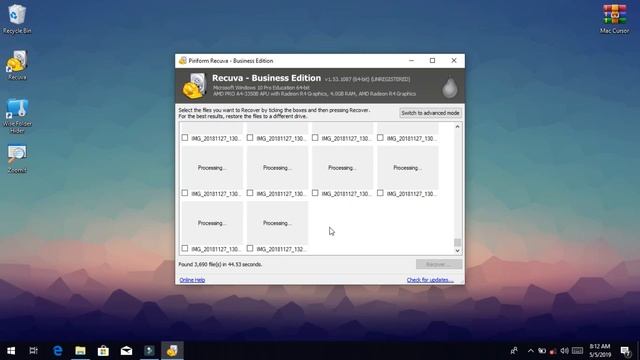Open the Mail app from the taskbar
The height and width of the screenshot is (360, 640).
pos(126,351)
